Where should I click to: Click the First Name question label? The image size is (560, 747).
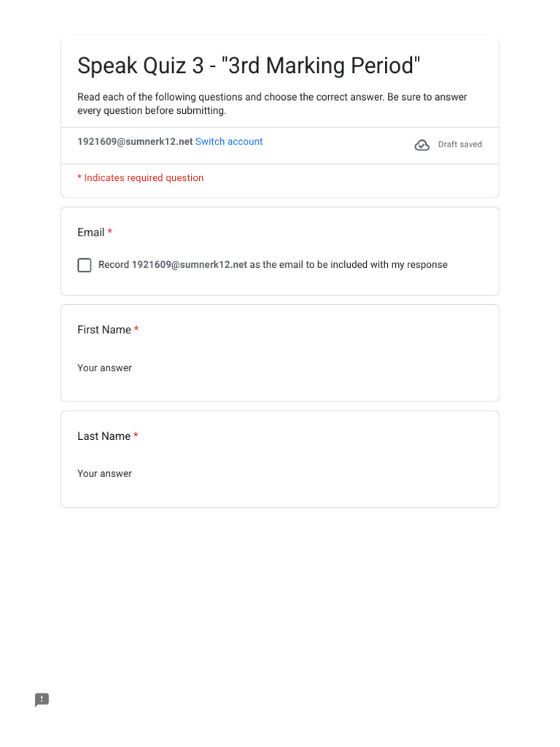[x=104, y=330]
